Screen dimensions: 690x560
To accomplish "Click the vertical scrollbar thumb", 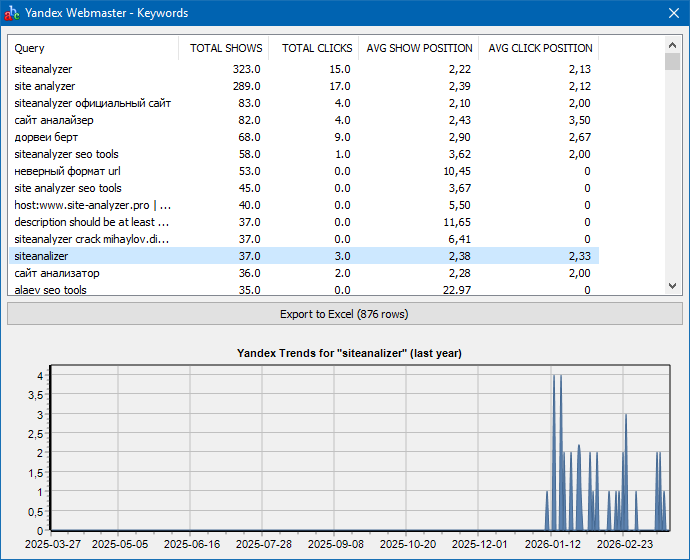I will click(673, 62).
